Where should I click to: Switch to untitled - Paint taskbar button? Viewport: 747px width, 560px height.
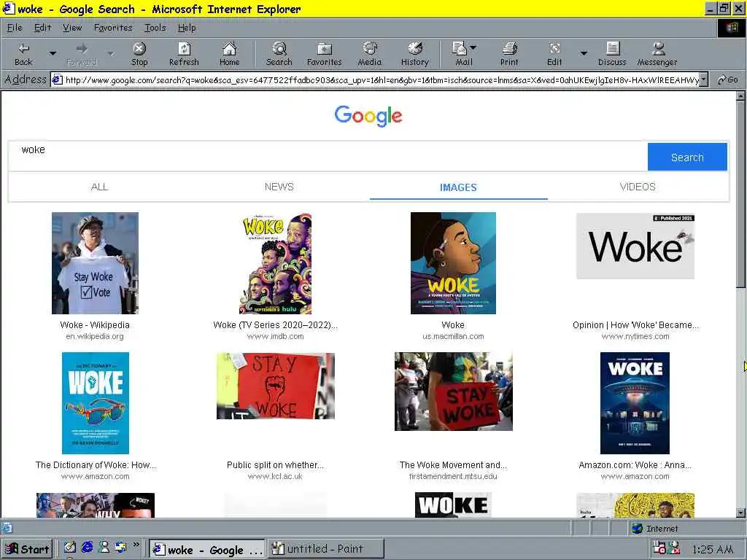point(326,549)
